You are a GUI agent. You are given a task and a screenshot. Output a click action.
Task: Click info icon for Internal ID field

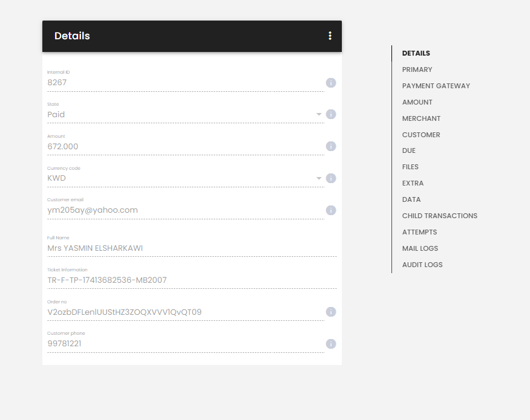[x=331, y=83]
